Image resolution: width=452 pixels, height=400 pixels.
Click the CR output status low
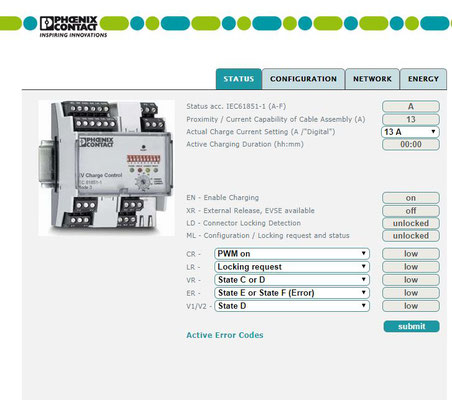tap(411, 254)
